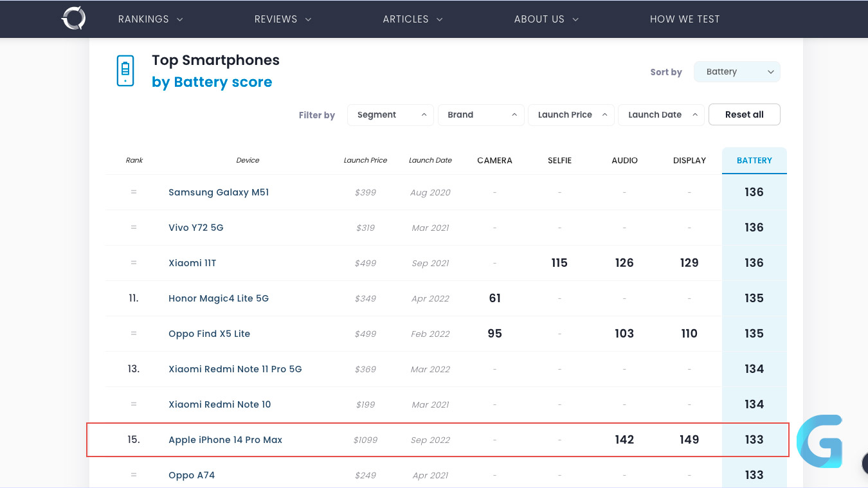Click Xiaomi 11T selfie score 115
This screenshot has height=488, width=868.
click(559, 263)
